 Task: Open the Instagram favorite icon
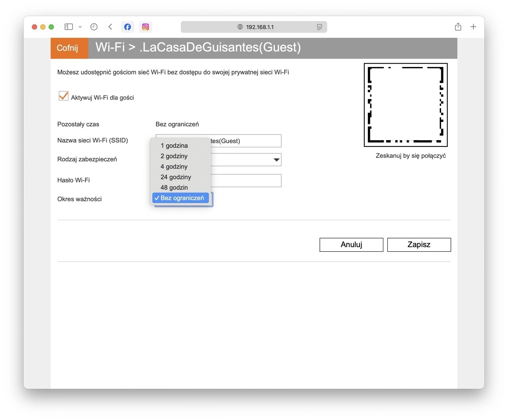(146, 27)
